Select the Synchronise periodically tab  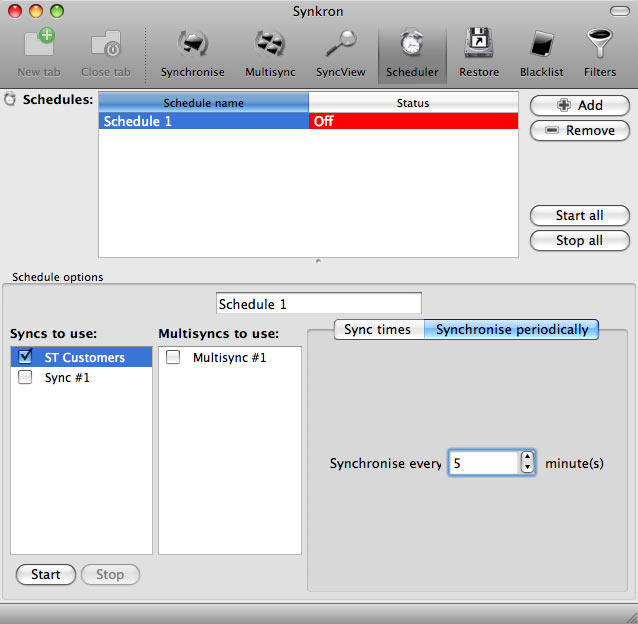tap(511, 329)
